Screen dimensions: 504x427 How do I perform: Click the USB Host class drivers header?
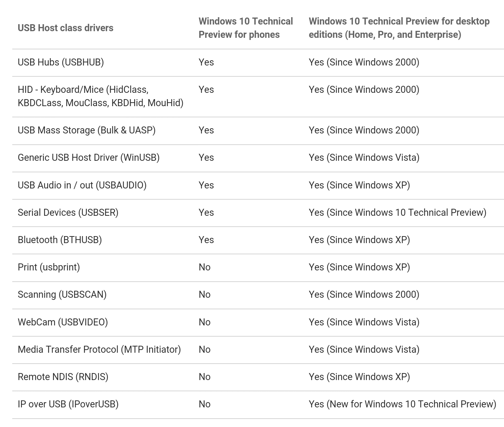pos(65,28)
